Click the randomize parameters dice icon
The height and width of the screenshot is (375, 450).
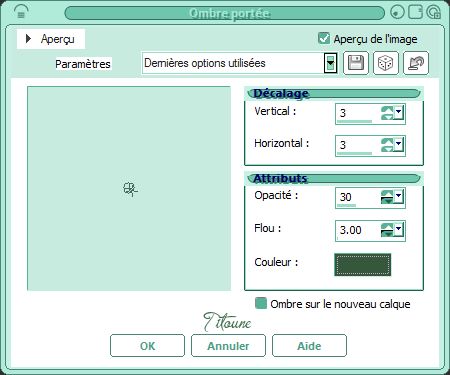(386, 63)
